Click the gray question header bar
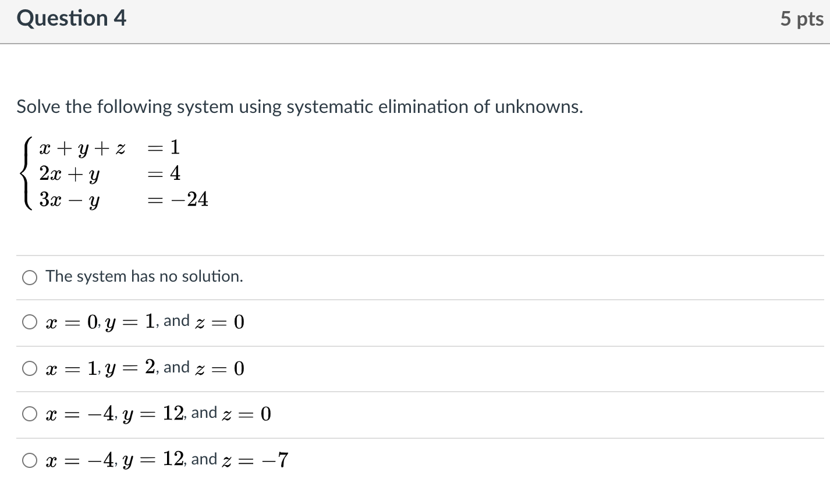Image resolution: width=830 pixels, height=504 pixels. point(415,22)
